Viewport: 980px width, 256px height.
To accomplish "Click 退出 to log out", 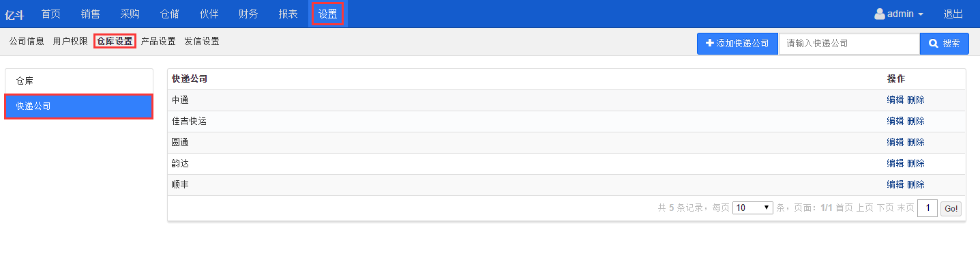I will click(953, 14).
